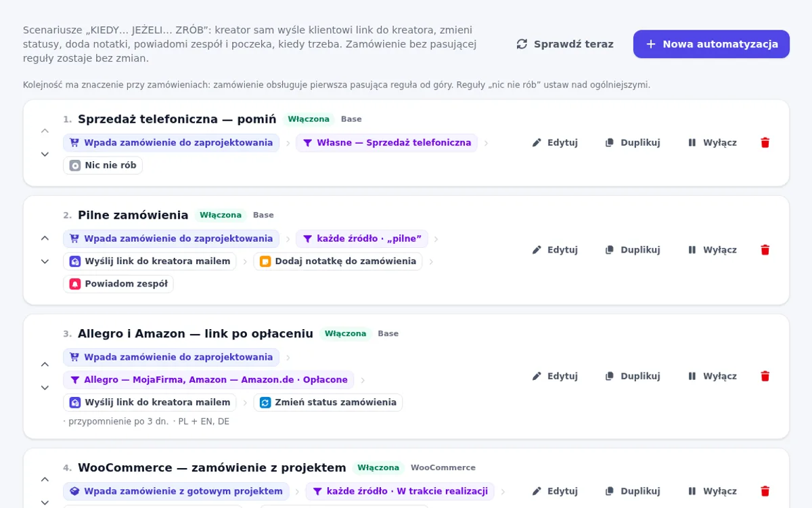Move Sprzedaż telefoniczna rule down
Image resolution: width=812 pixels, height=508 pixels.
click(x=45, y=154)
